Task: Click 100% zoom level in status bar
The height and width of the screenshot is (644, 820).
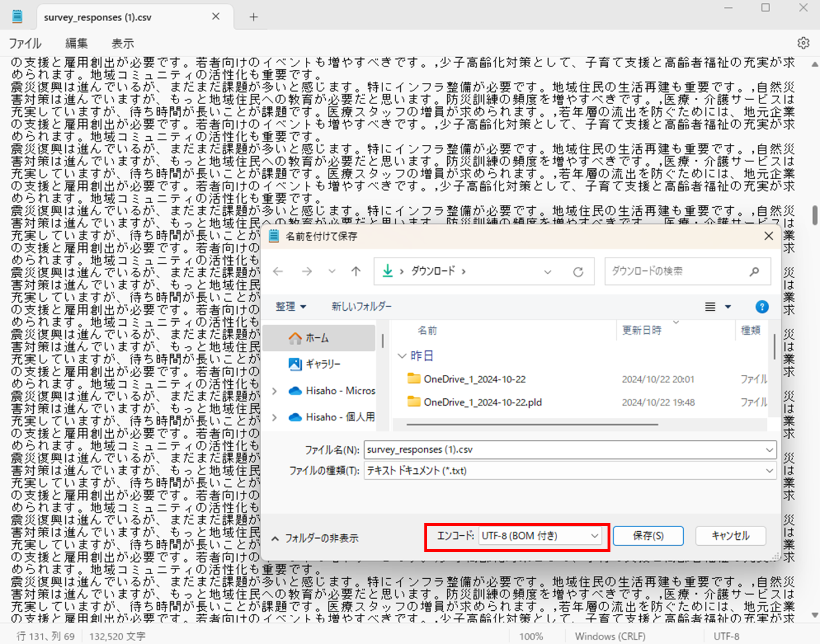Action: [x=531, y=637]
